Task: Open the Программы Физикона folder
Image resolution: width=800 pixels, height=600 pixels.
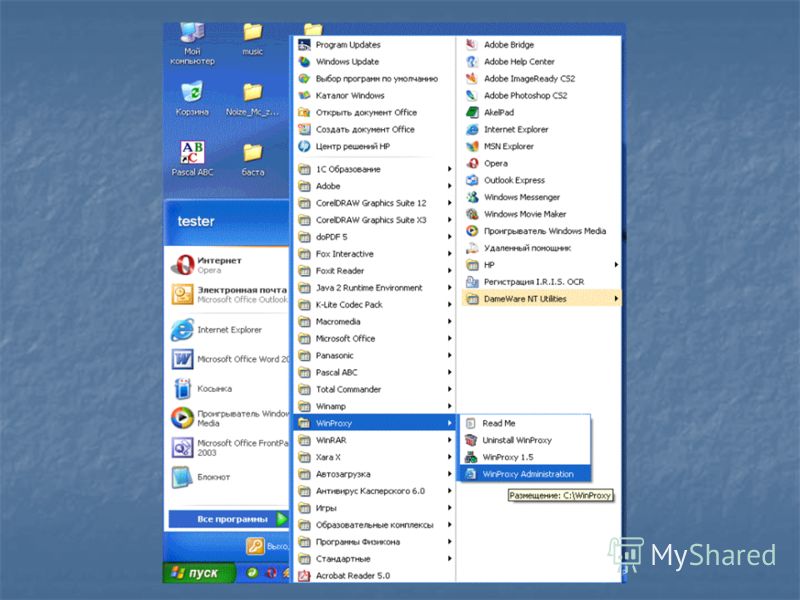Action: [374, 542]
